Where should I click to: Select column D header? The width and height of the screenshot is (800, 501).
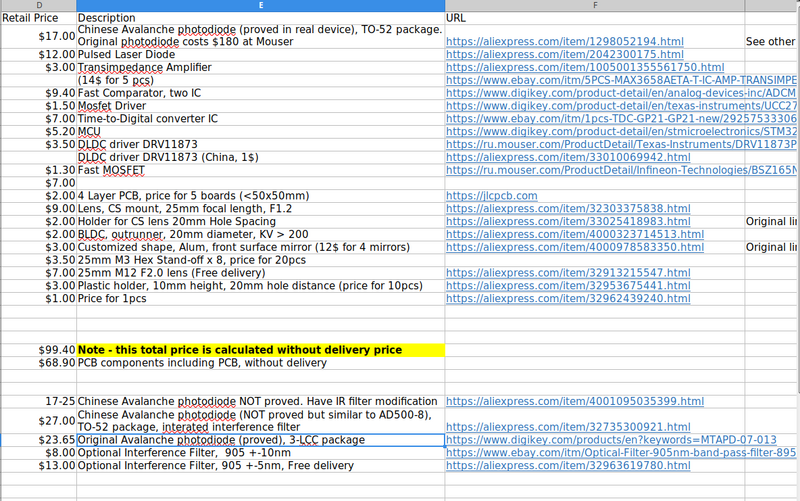[x=39, y=5]
